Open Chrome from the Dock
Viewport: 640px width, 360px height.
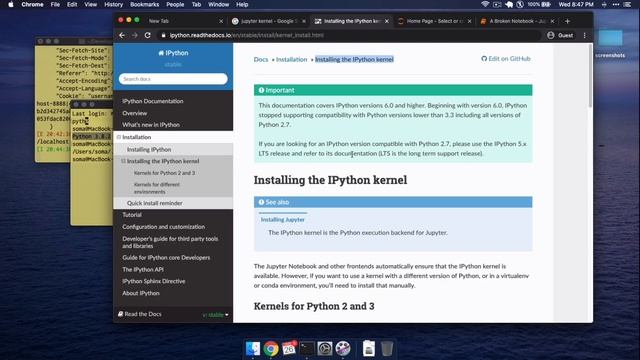271,349
